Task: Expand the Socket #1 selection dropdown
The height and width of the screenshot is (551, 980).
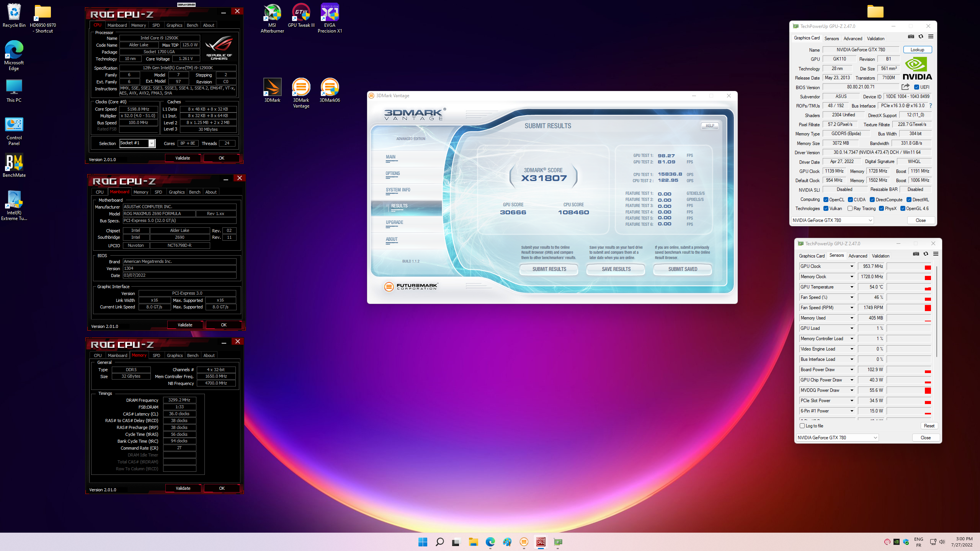Action: tap(152, 143)
